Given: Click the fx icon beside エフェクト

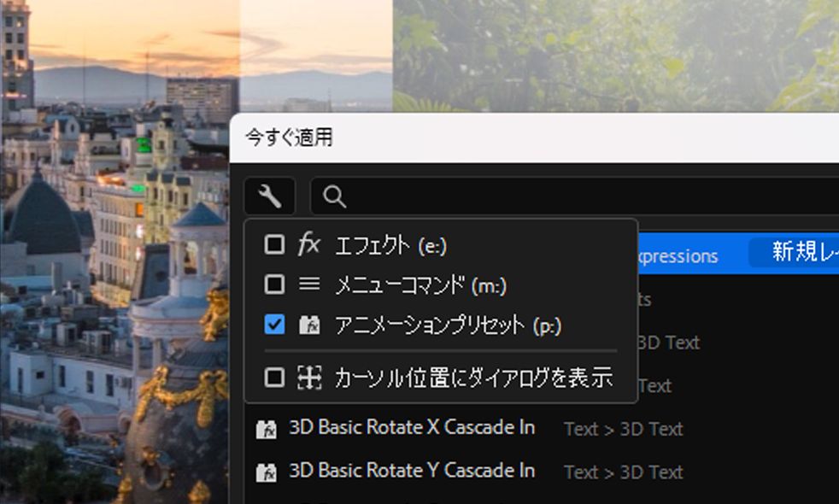Looking at the screenshot, I should click(x=308, y=245).
